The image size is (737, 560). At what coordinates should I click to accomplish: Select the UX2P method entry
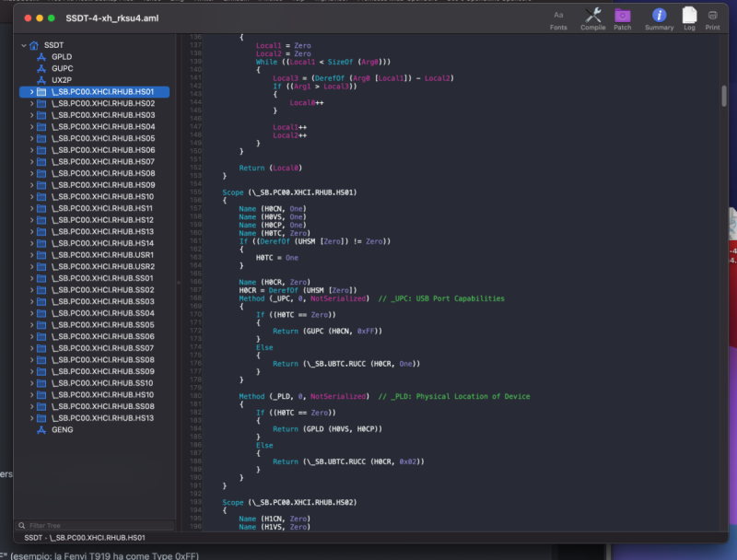pos(62,80)
